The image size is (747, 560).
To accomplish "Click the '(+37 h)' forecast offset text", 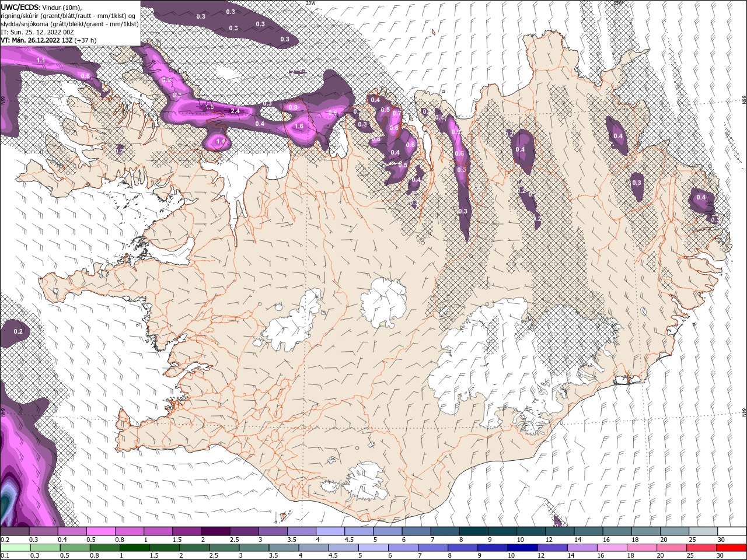I will (85, 40).
